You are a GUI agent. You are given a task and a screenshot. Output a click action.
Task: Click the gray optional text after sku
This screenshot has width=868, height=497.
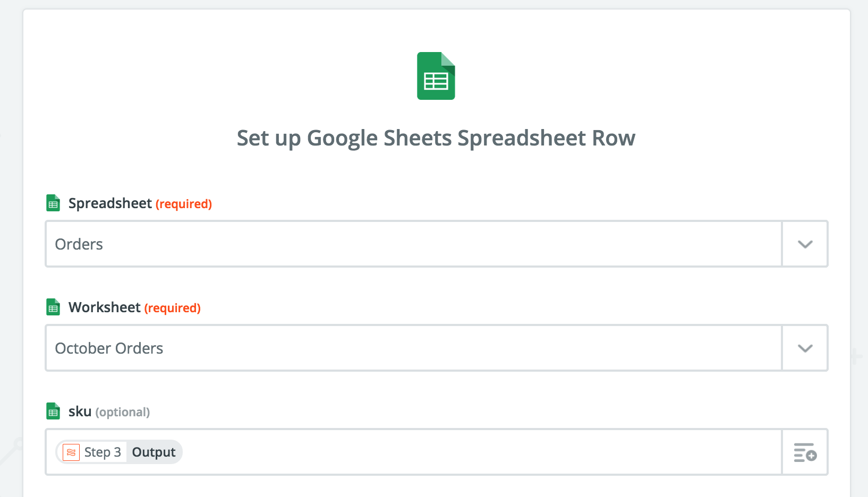point(123,413)
